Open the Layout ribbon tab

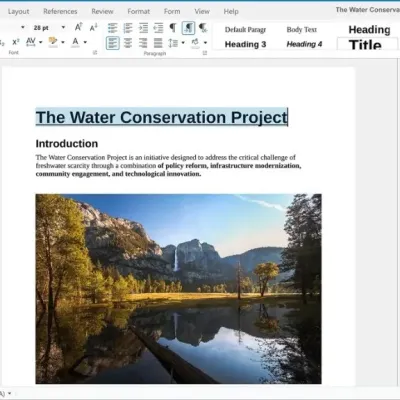18,12
